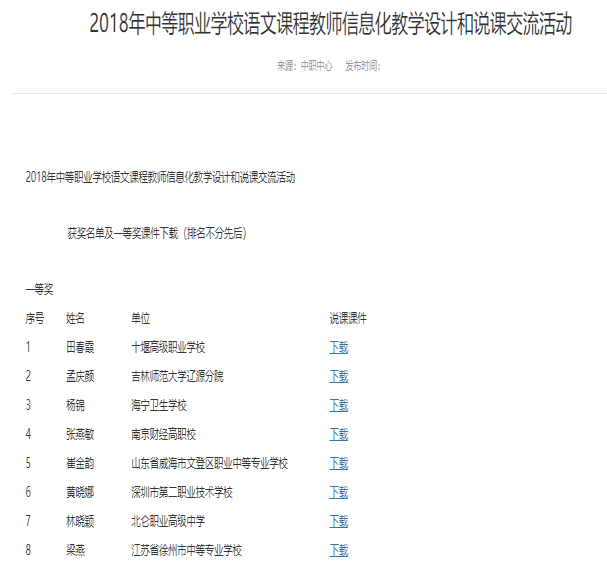This screenshot has height=566, width=607.
Task: Open 下载 link for 孟庆颜
Action: [x=339, y=376]
